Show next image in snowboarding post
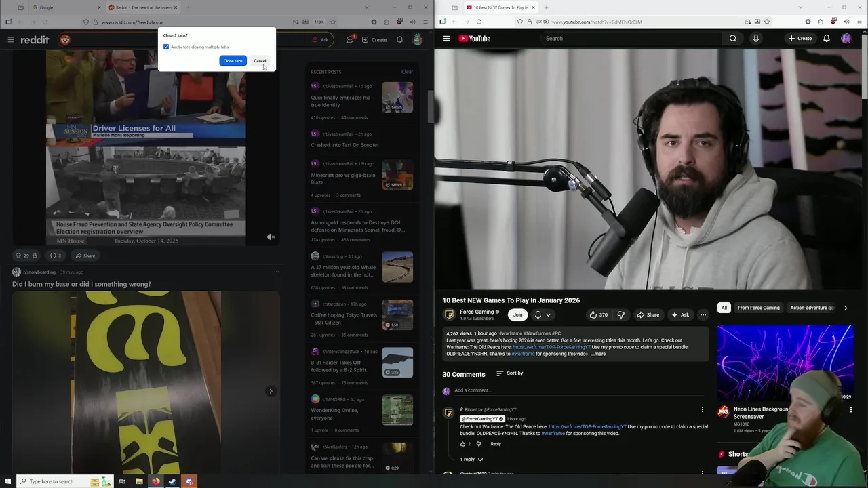This screenshot has width=868, height=488. click(x=271, y=391)
